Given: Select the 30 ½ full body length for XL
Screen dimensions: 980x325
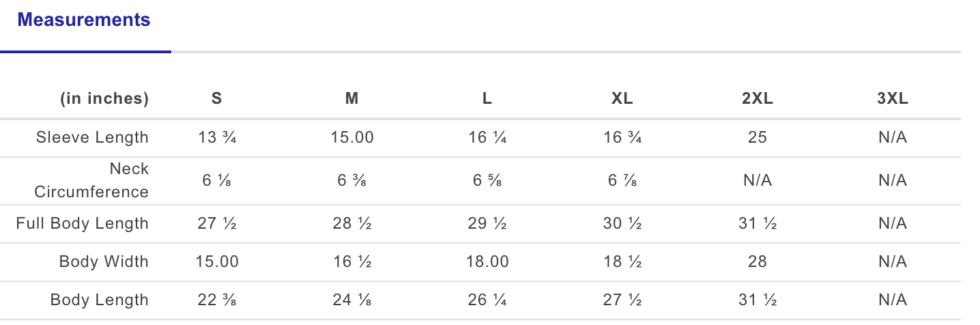Looking at the screenshot, I should click(622, 223).
